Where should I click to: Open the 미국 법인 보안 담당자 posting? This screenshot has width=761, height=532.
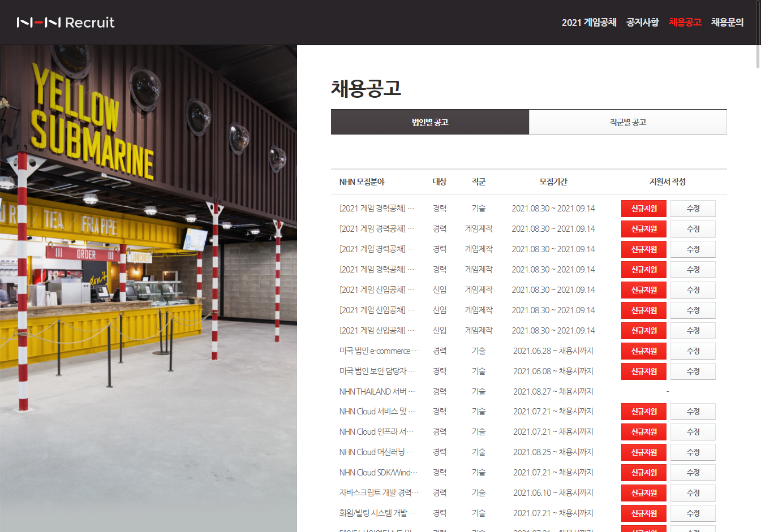(377, 371)
